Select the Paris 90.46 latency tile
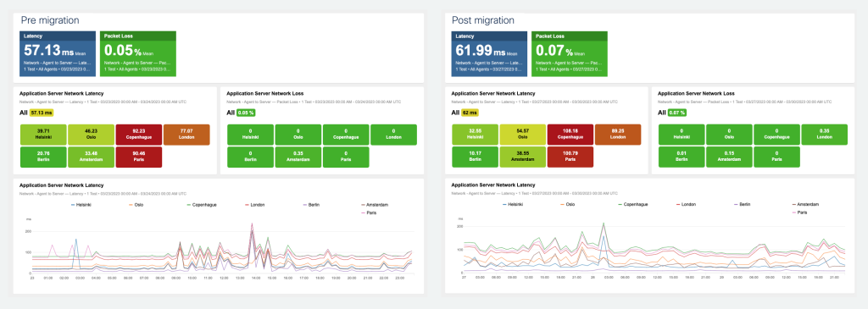The image size is (868, 309). point(138,157)
